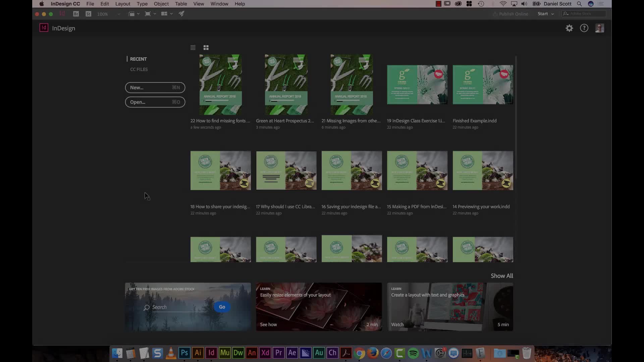Launch Character Animator from the dock
The image size is (644, 362).
[x=332, y=353]
